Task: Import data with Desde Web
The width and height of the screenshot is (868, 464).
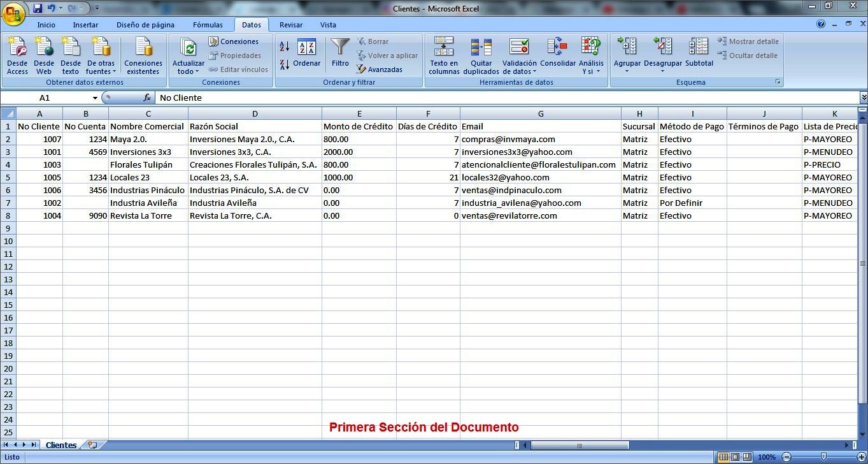Action: click(x=44, y=55)
